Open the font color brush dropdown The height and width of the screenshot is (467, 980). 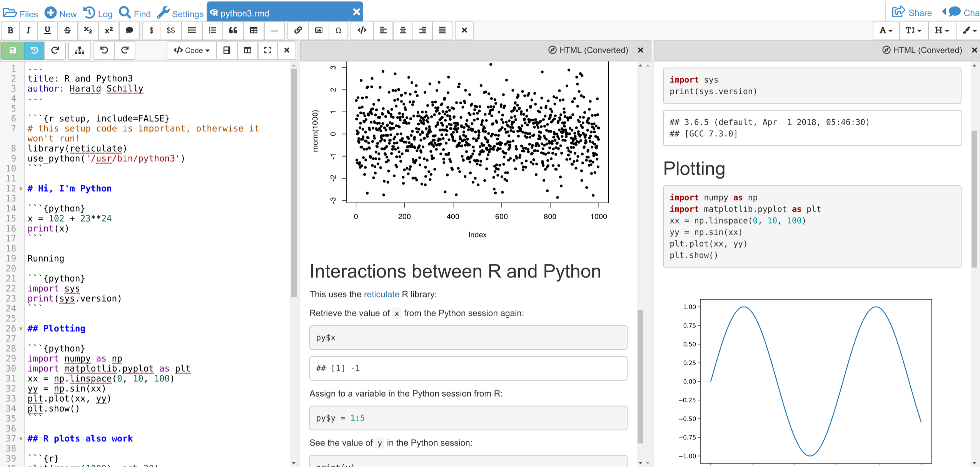969,30
